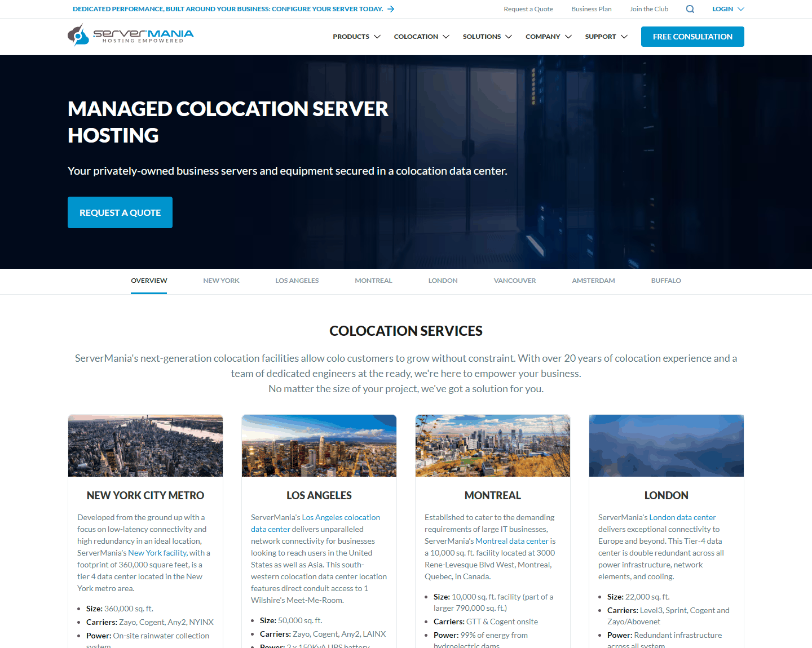Click the dedicated performance promo banner text
812x648 pixels.
(228, 9)
